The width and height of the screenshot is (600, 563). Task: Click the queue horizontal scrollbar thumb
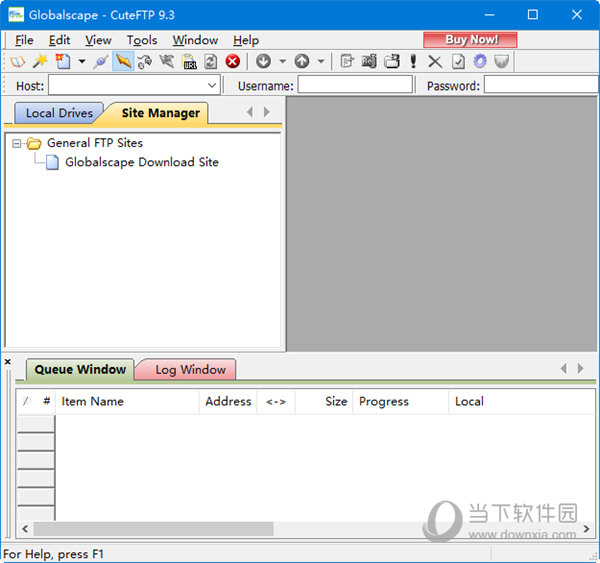click(154, 529)
